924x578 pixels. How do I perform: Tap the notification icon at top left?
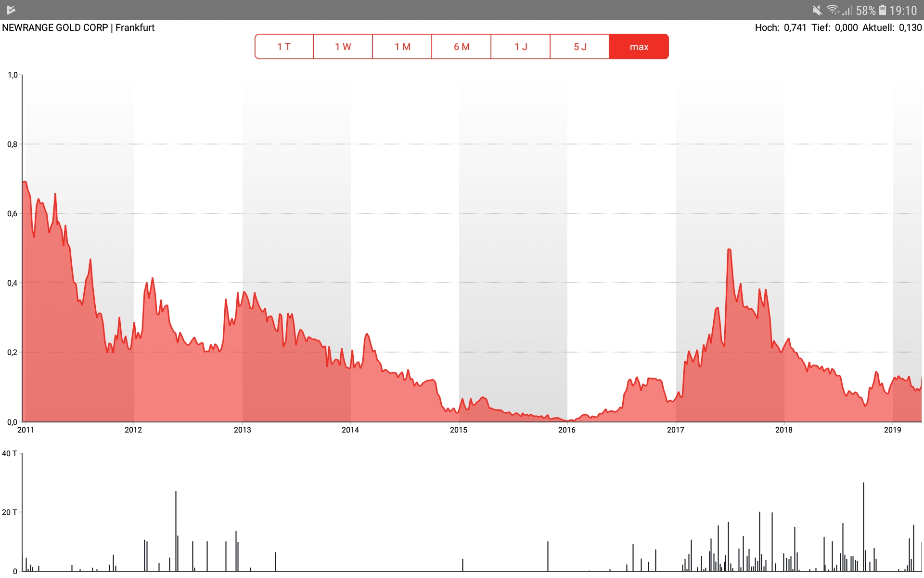(12, 10)
